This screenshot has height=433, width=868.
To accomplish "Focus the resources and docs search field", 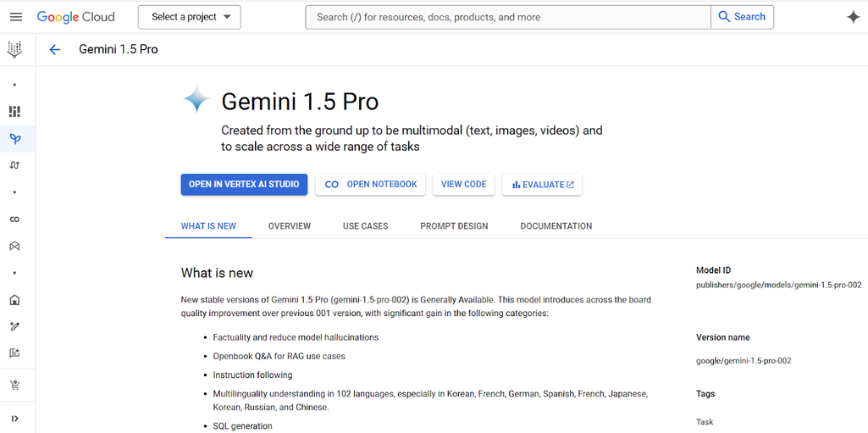I will coord(508,17).
